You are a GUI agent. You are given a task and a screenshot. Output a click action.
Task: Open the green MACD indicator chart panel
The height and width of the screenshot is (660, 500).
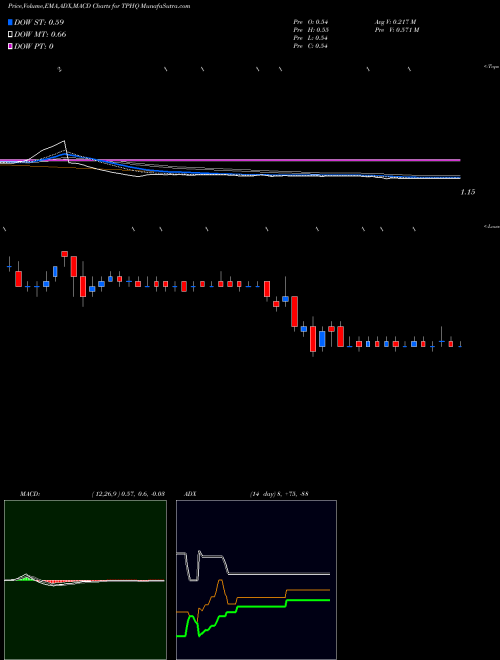click(85, 580)
